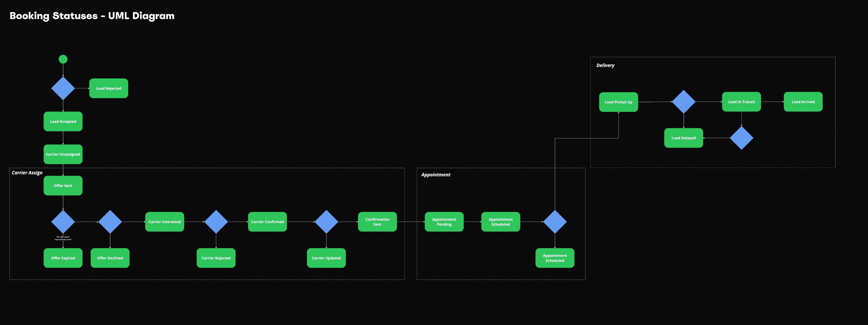Click the decision diamond in Appointment group
868x325 pixels.
(x=555, y=222)
